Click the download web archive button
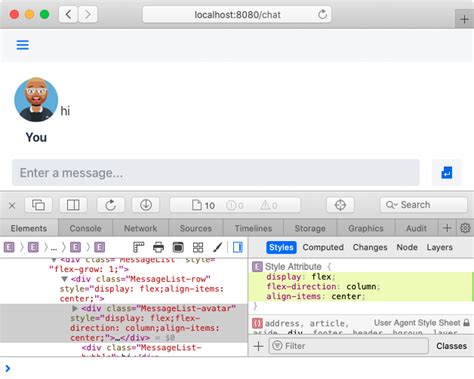Screen dimensions: 474x379 click(x=146, y=205)
